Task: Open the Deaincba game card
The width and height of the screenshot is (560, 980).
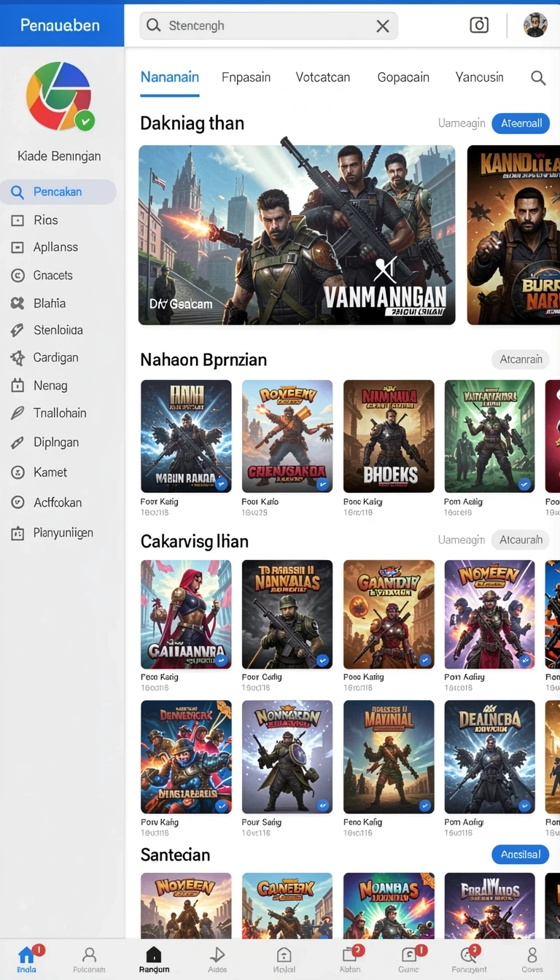Action: click(x=489, y=757)
